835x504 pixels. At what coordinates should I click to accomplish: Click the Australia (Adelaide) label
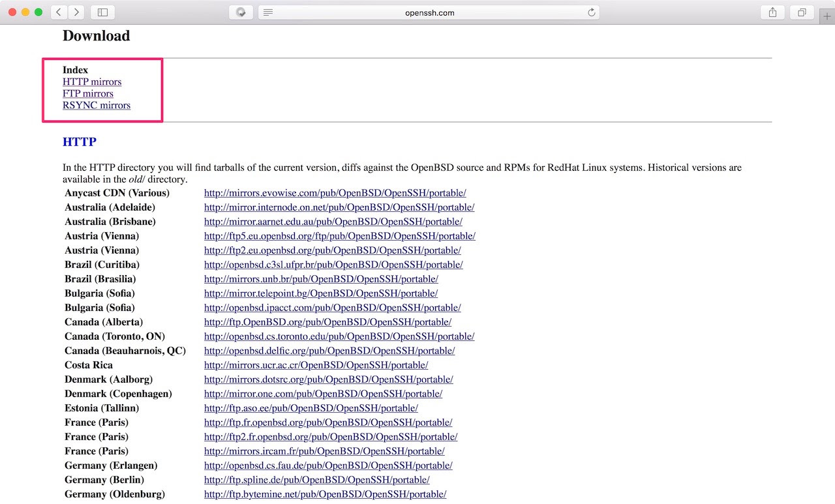(110, 207)
